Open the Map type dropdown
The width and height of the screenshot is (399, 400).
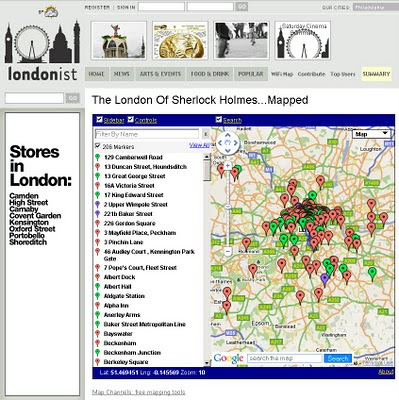pos(372,134)
